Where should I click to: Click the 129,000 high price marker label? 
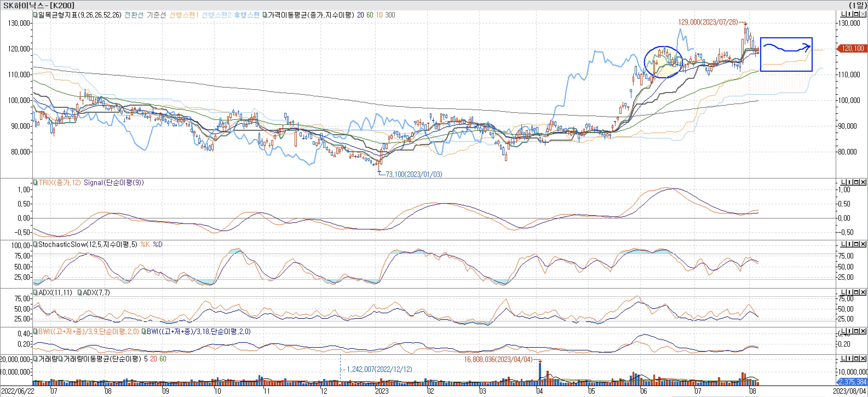[708, 22]
